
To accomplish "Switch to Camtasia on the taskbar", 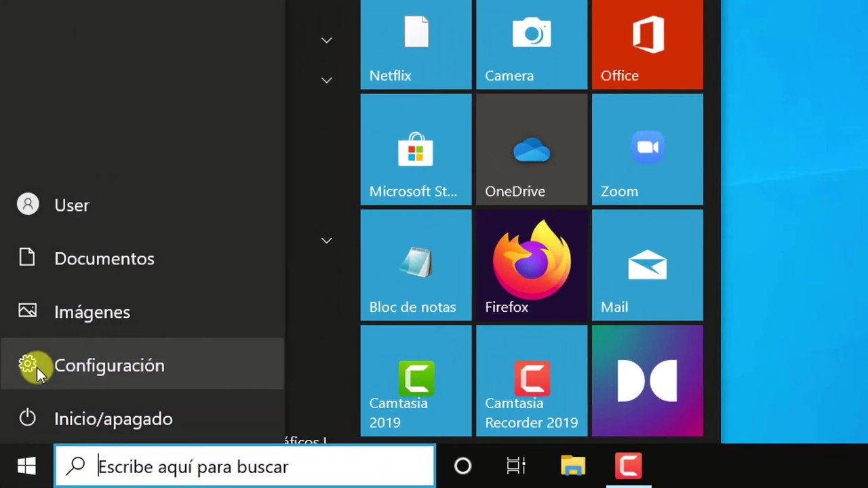I will [629, 466].
